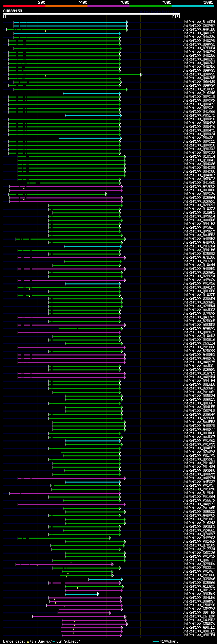Viewport: 217px width, 644px height.
Task: Click the orange ~40% identity legend segment
Action: [x=66, y=6]
